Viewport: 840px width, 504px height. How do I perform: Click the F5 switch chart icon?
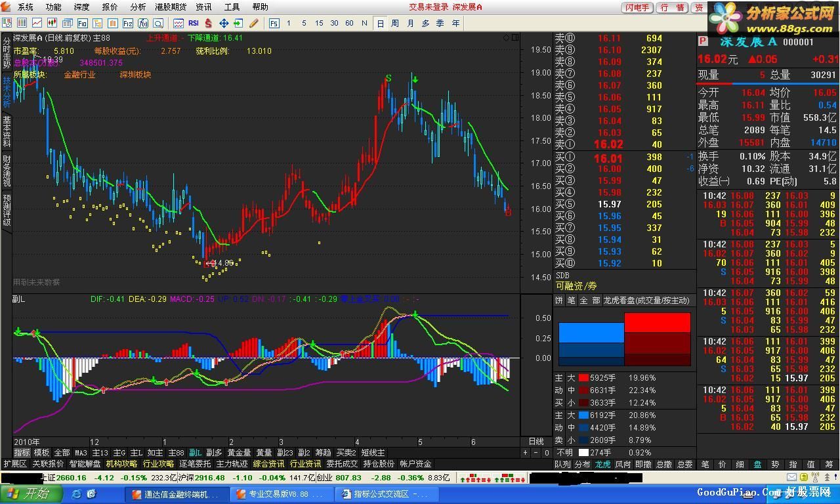(x=274, y=23)
